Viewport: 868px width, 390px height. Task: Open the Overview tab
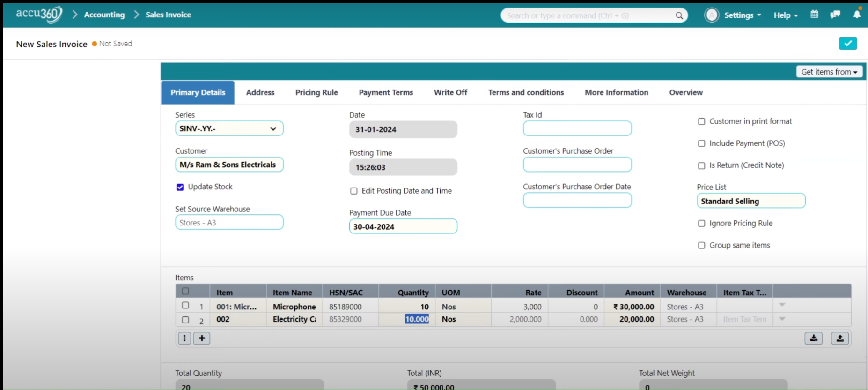(686, 92)
